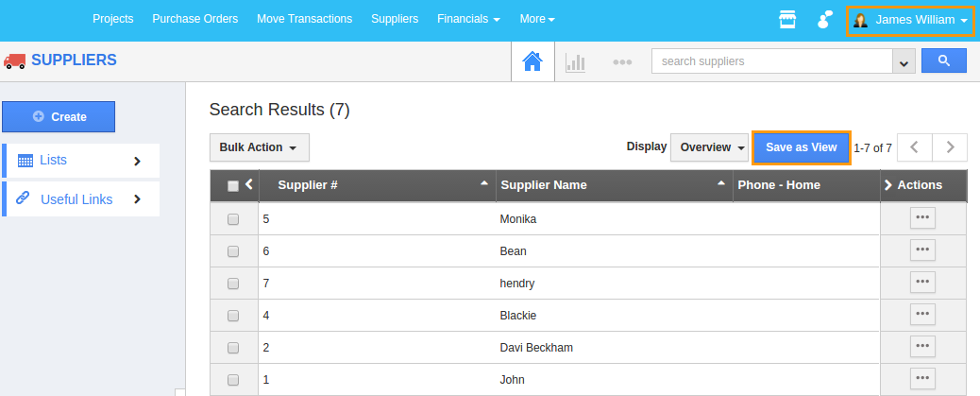Screen dimensions: 980x396
Task: Open the Financials menu
Action: (468, 19)
